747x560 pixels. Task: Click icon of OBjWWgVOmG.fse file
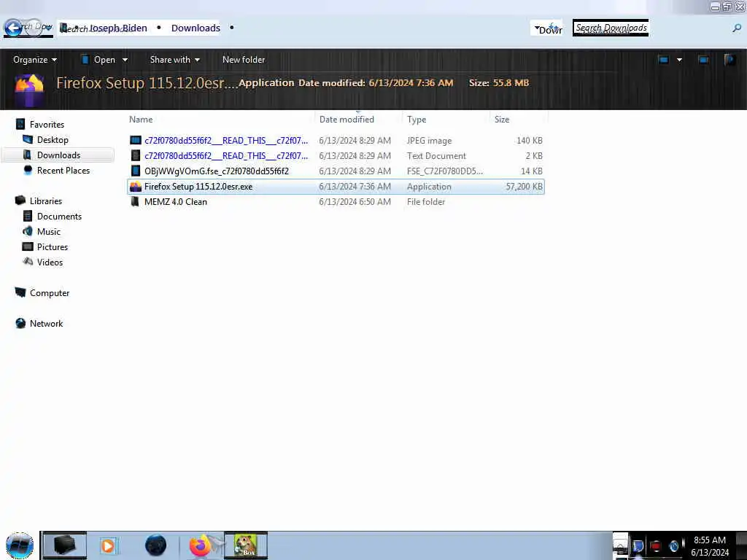136,171
